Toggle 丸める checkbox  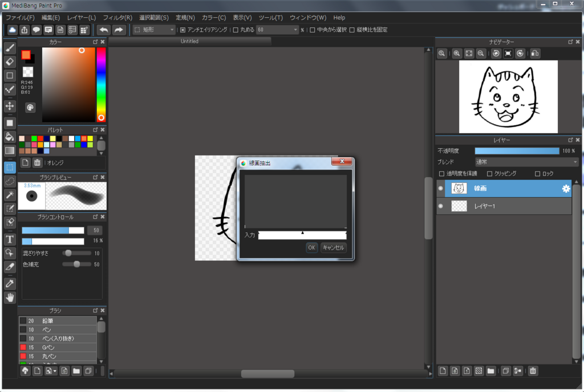pos(236,30)
